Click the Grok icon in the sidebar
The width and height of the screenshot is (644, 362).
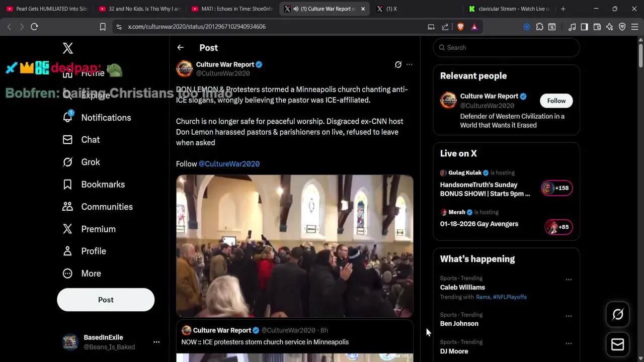(67, 162)
